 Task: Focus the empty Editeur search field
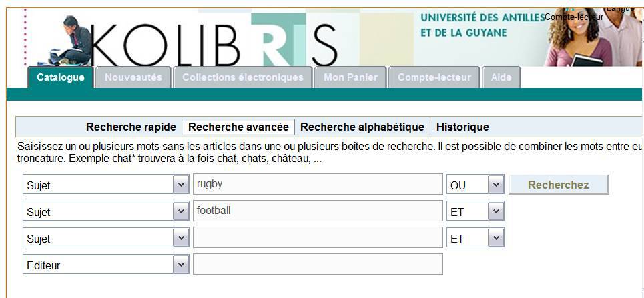tap(318, 264)
